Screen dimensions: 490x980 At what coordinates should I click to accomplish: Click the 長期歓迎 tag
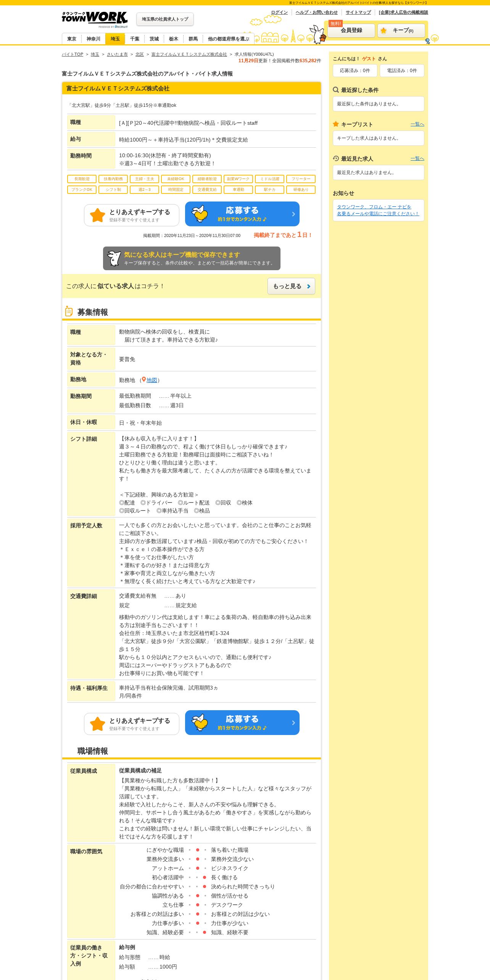82,179
